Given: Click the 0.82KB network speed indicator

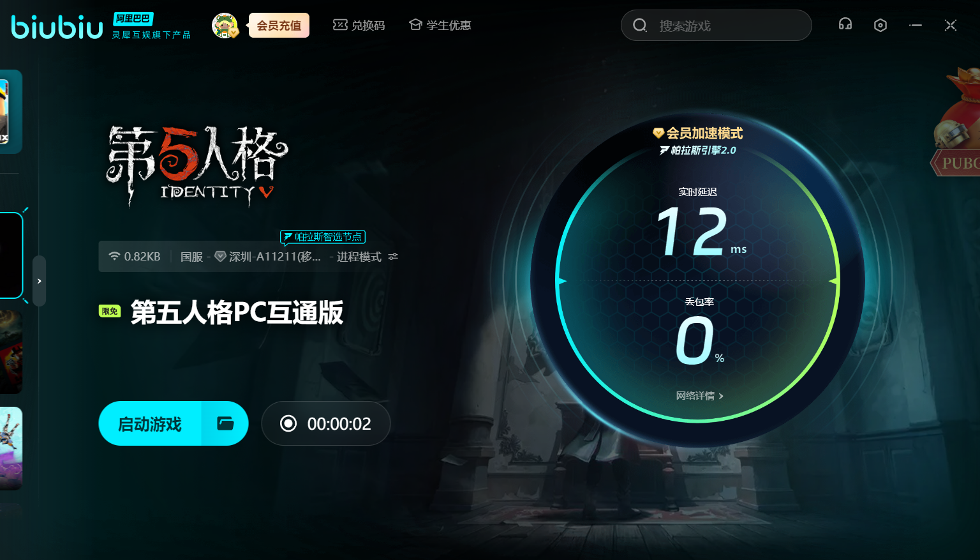Looking at the screenshot, I should click(x=135, y=257).
